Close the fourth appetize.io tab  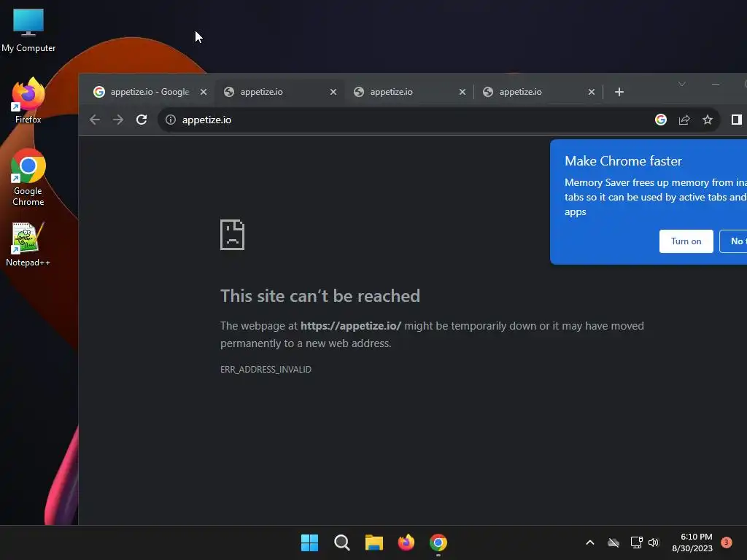pos(591,92)
